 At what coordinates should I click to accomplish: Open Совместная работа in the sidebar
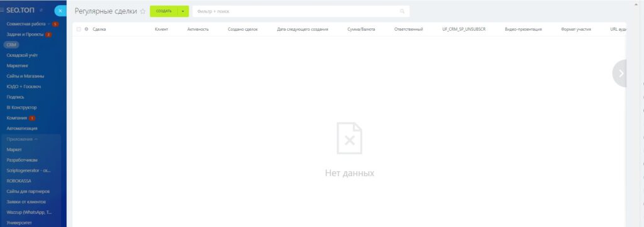(x=26, y=24)
